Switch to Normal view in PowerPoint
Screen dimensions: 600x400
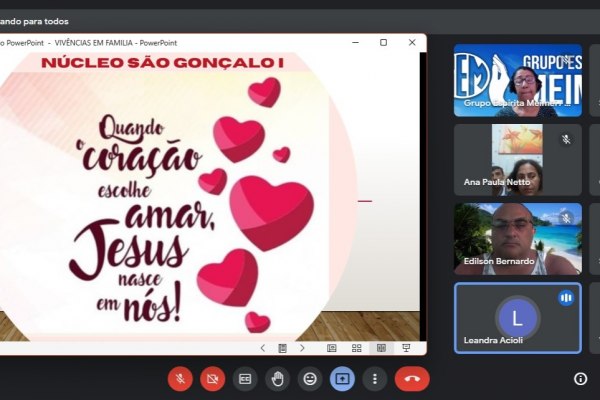[332, 348]
